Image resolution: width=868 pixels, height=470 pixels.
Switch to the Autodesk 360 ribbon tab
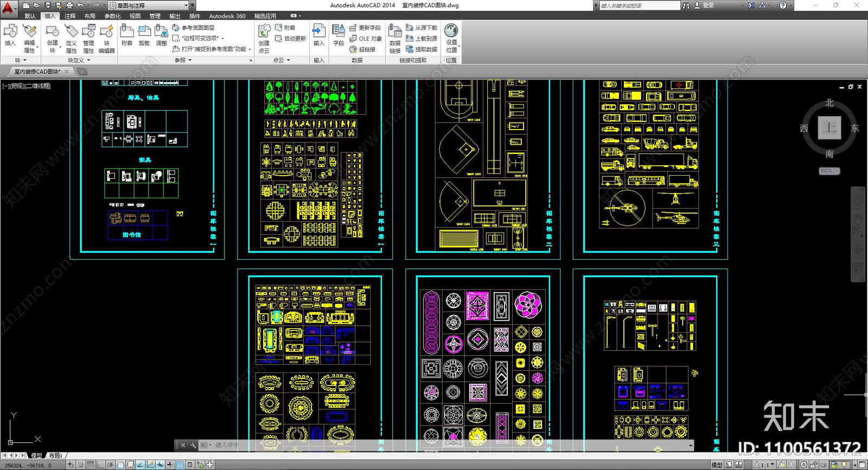pyautogui.click(x=227, y=16)
